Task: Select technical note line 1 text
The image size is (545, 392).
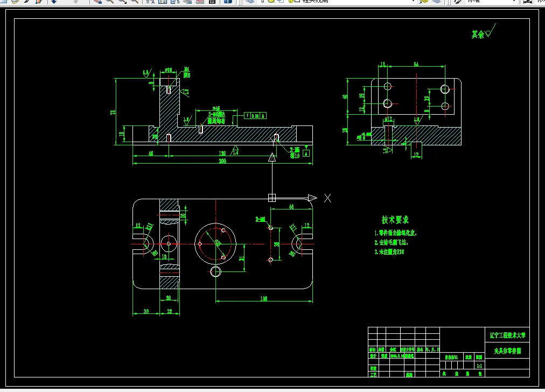Action: pos(395,233)
